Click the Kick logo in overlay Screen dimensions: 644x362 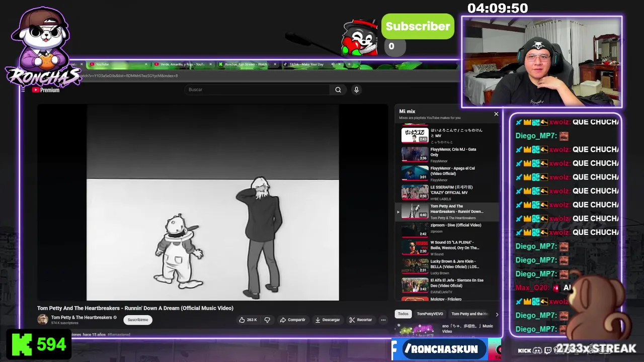(x=524, y=350)
